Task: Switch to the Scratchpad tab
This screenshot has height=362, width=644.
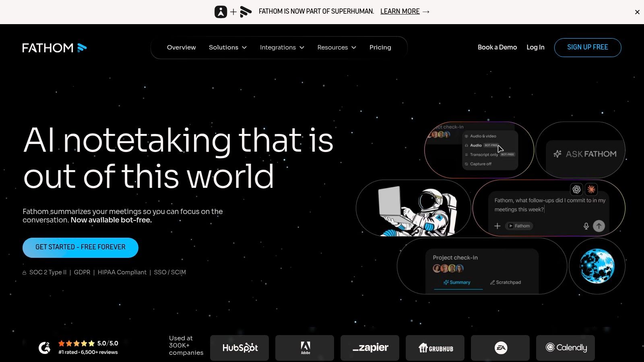Action: coord(506,282)
